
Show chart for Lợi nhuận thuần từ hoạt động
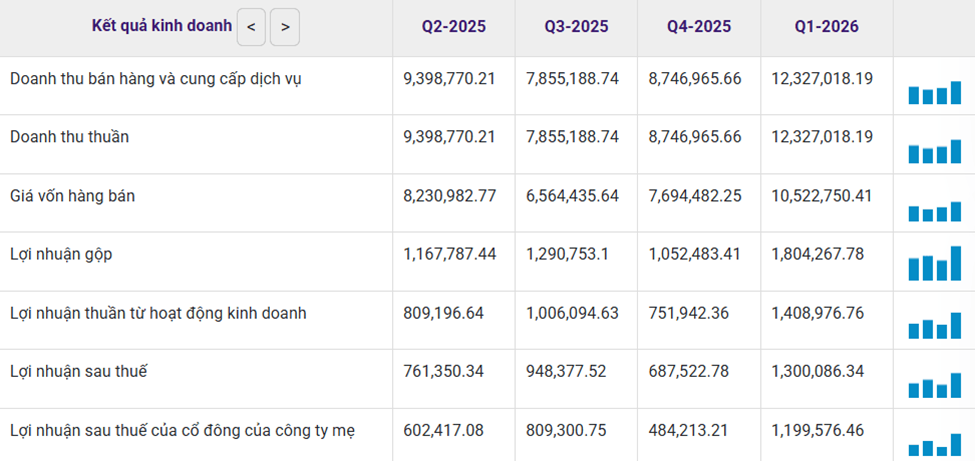[x=935, y=325]
